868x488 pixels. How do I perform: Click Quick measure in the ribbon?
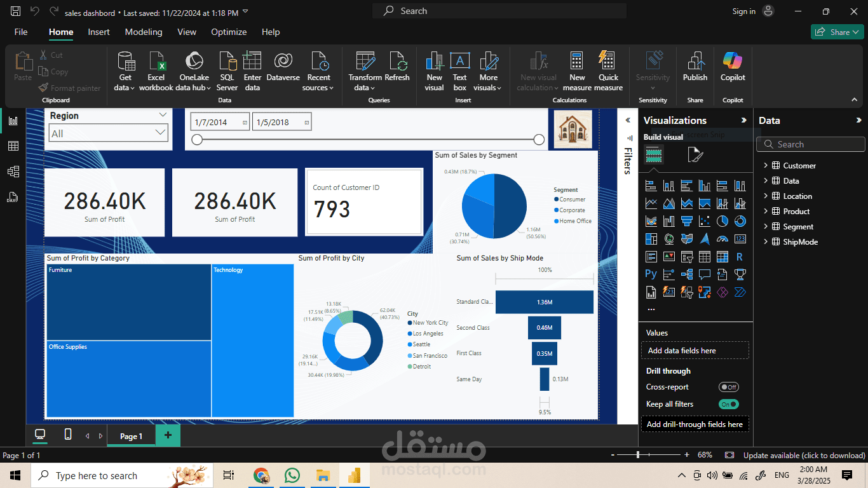(x=608, y=71)
